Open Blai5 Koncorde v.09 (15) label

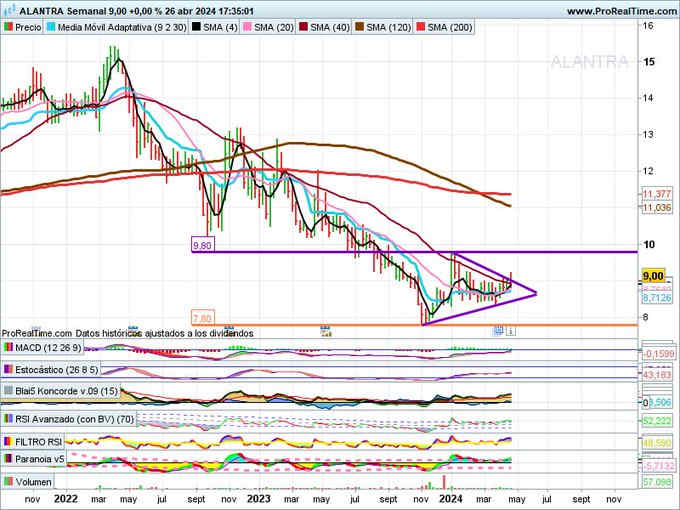66,391
